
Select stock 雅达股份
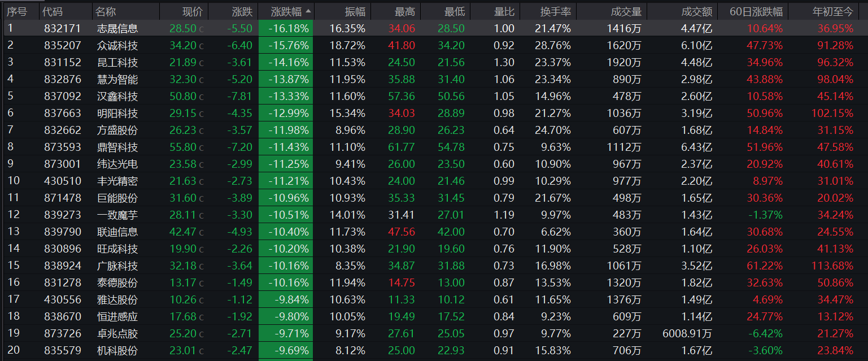click(x=117, y=299)
